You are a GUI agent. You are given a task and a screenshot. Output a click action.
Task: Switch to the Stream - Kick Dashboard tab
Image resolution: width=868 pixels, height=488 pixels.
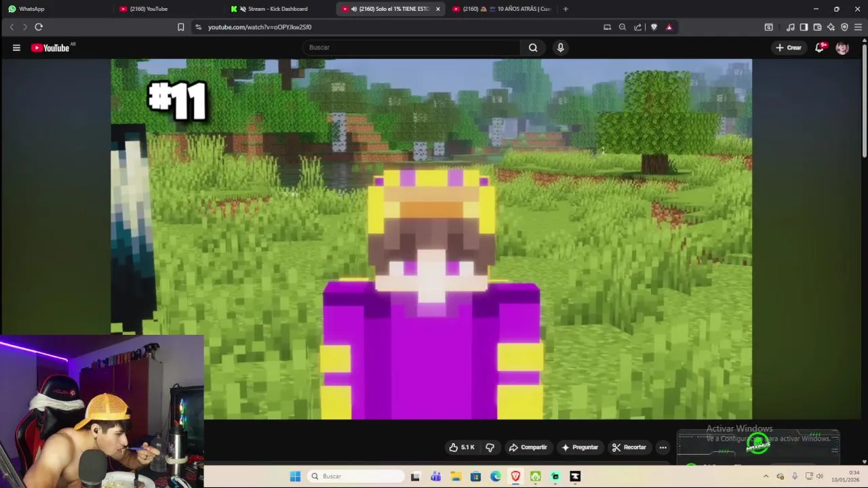(278, 9)
